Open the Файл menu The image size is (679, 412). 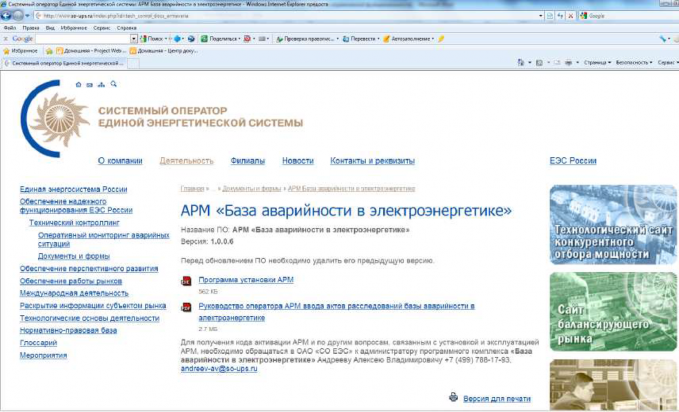click(x=10, y=28)
